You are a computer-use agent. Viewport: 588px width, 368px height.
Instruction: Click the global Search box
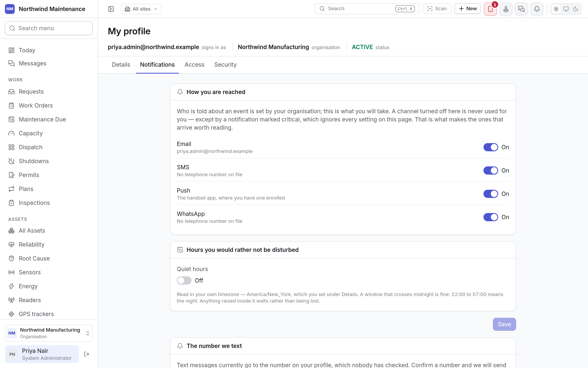coord(367,9)
